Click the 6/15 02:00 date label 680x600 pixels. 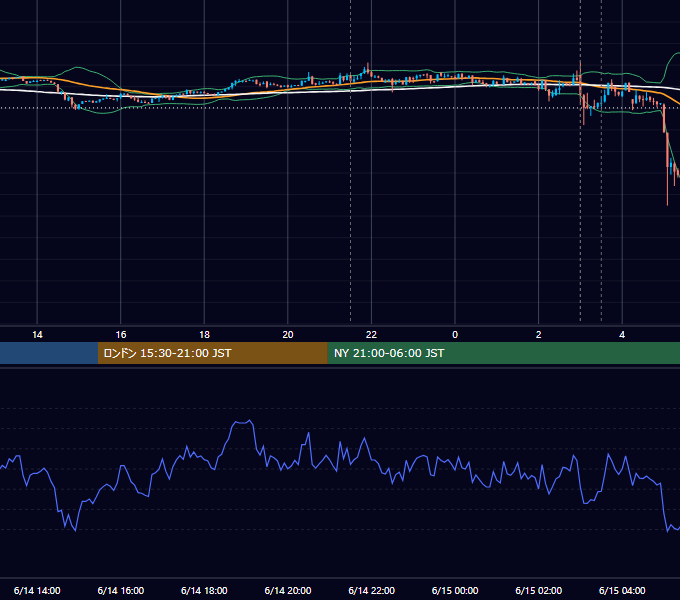[x=539, y=590]
